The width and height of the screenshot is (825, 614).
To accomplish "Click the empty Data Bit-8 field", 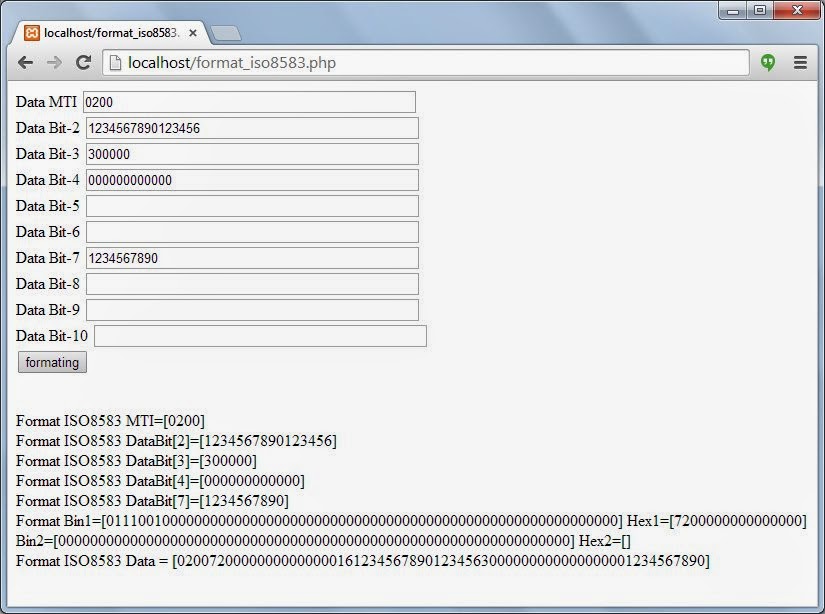I will (253, 284).
